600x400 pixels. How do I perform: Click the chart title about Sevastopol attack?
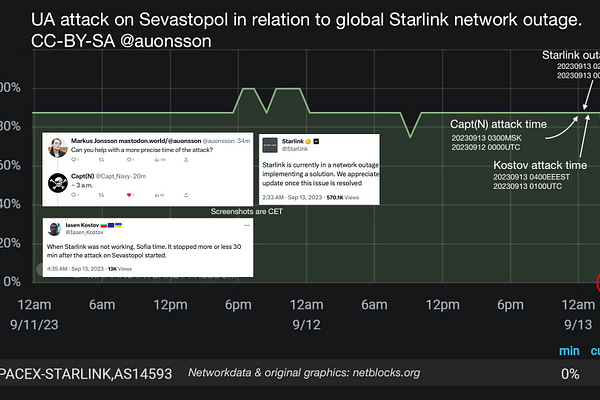[306, 20]
